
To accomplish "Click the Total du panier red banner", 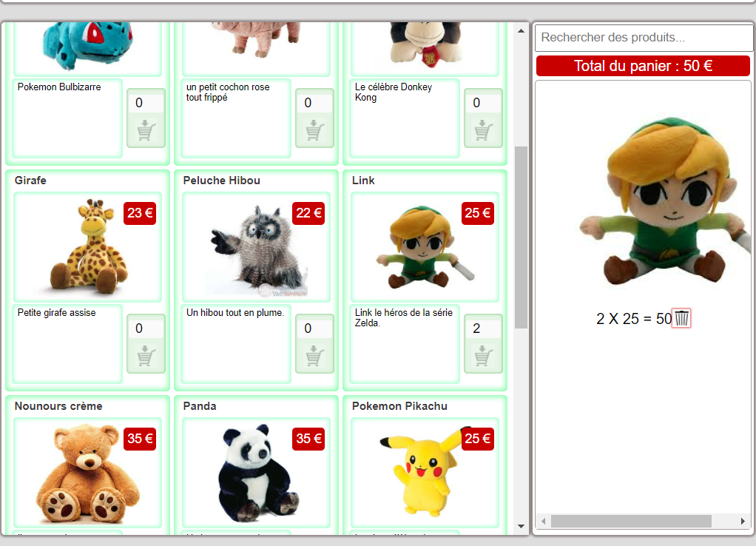I will click(x=643, y=66).
